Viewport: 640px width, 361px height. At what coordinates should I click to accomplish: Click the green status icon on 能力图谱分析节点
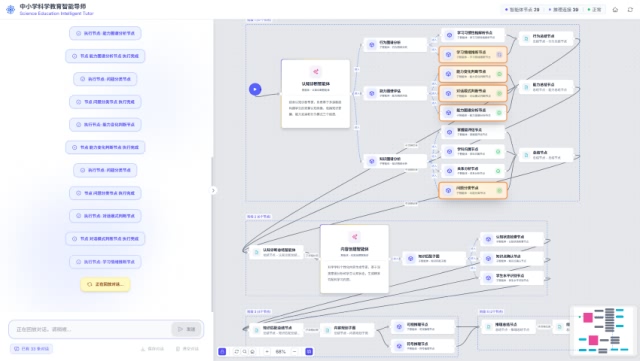(x=499, y=113)
